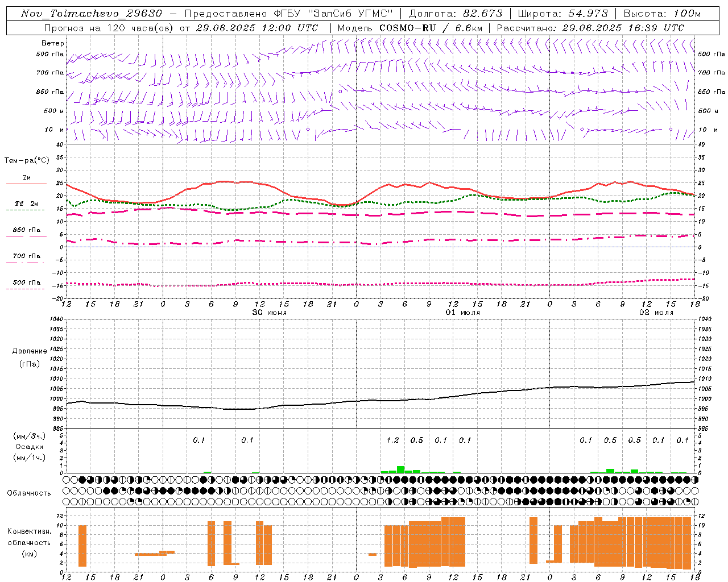Click the Td 2м legend entry
The image size is (728, 582).
26,203
